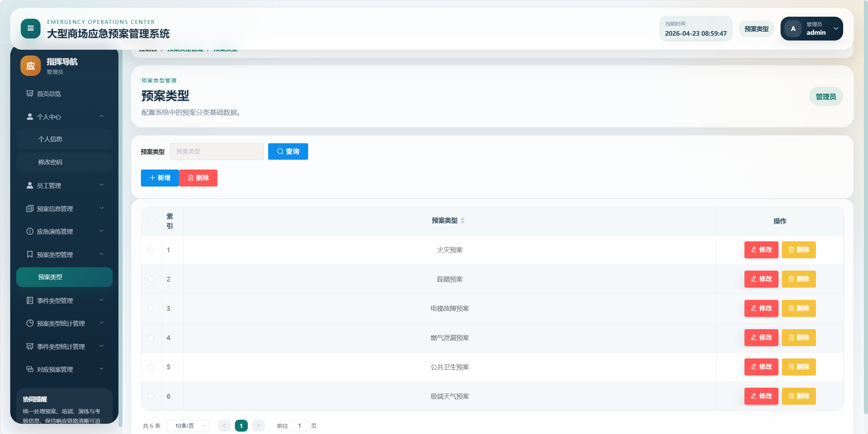Open the admin user dropdown arrow

(836, 29)
